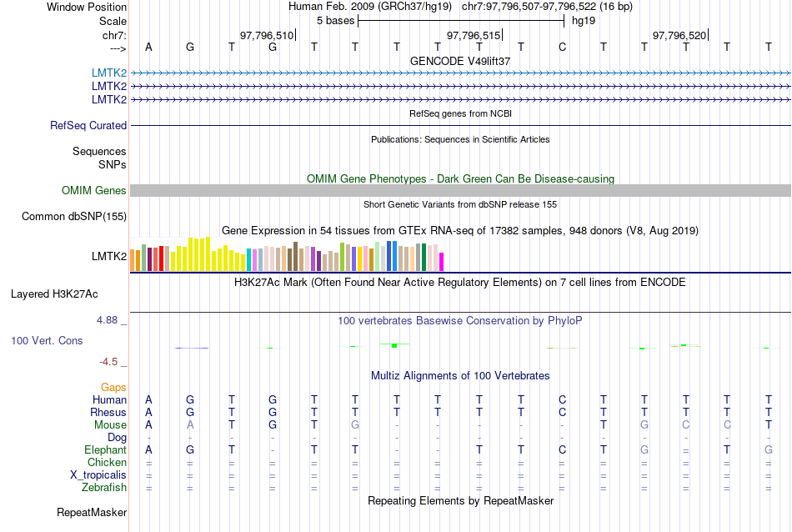This screenshot has height=532, width=792.
Task: Select the Common dbSNP(155) track label
Action: pyautogui.click(x=74, y=216)
